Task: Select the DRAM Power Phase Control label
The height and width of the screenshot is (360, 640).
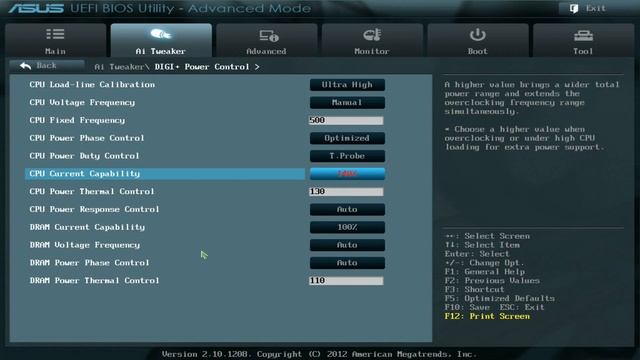Action: coord(89,263)
